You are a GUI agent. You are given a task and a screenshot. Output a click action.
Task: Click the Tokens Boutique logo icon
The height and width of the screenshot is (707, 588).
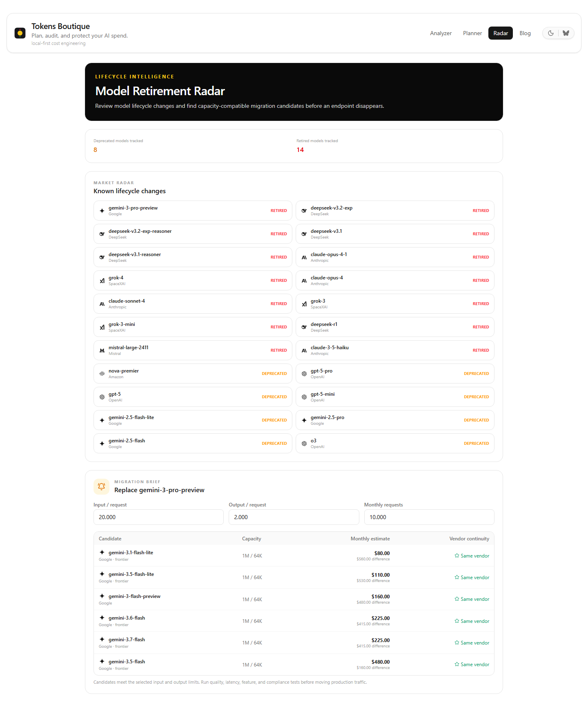click(x=20, y=33)
